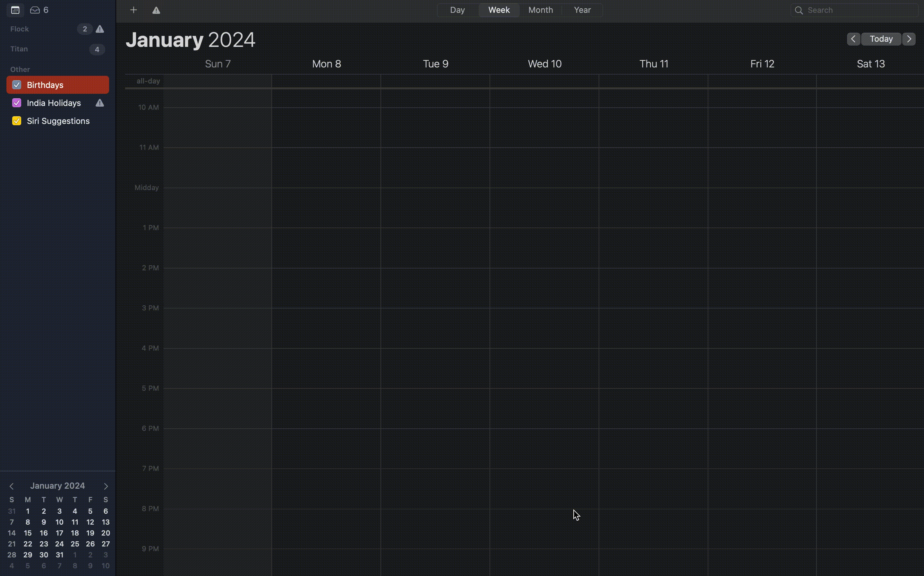Select January 31 in the mini calendar
This screenshot has width=924, height=576.
[x=59, y=555]
